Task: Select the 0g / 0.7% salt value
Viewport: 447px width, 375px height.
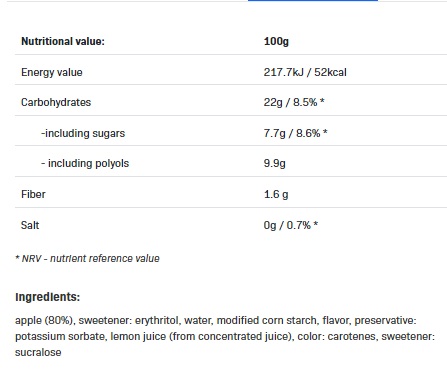Action: [291, 225]
